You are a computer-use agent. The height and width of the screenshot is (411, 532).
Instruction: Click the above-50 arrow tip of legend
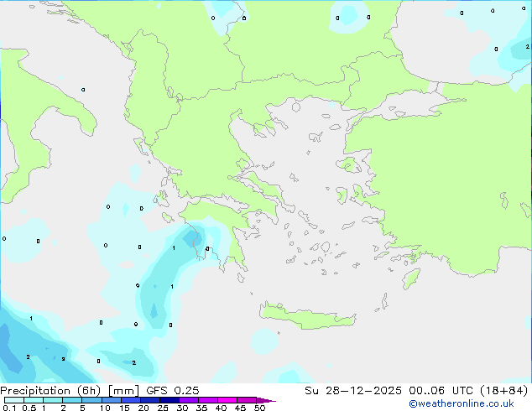click(x=266, y=400)
